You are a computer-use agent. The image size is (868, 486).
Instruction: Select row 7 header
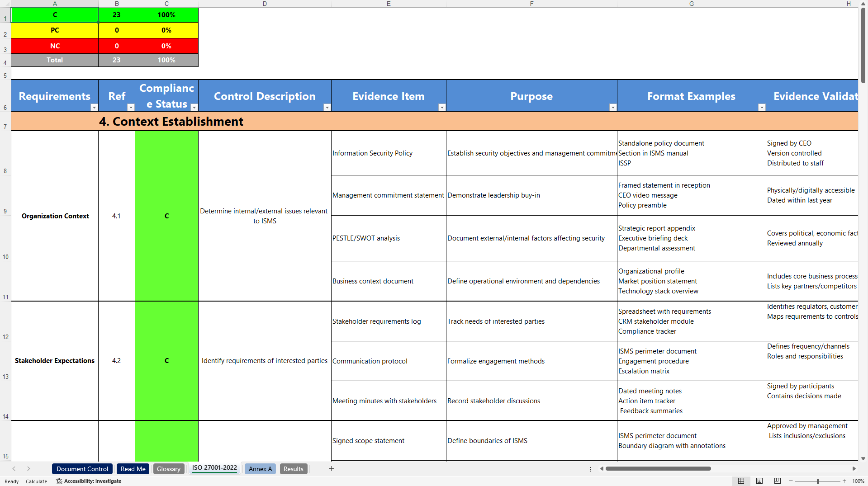5,121
